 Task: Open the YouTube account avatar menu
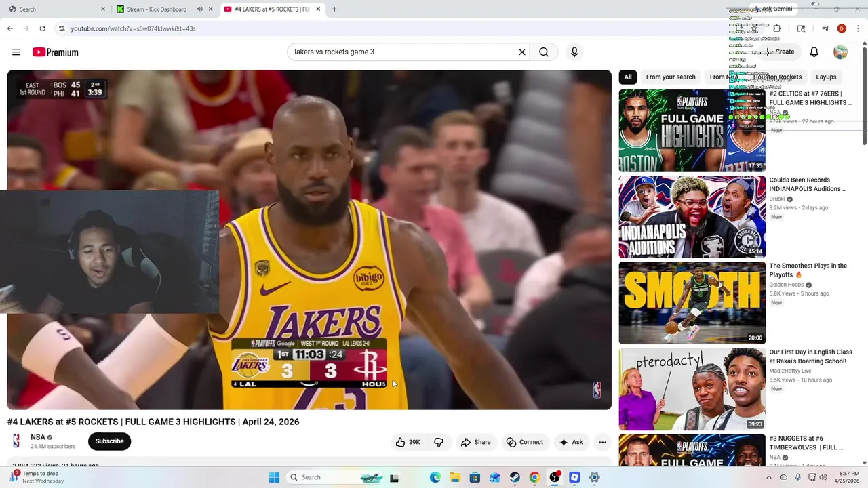(x=840, y=52)
